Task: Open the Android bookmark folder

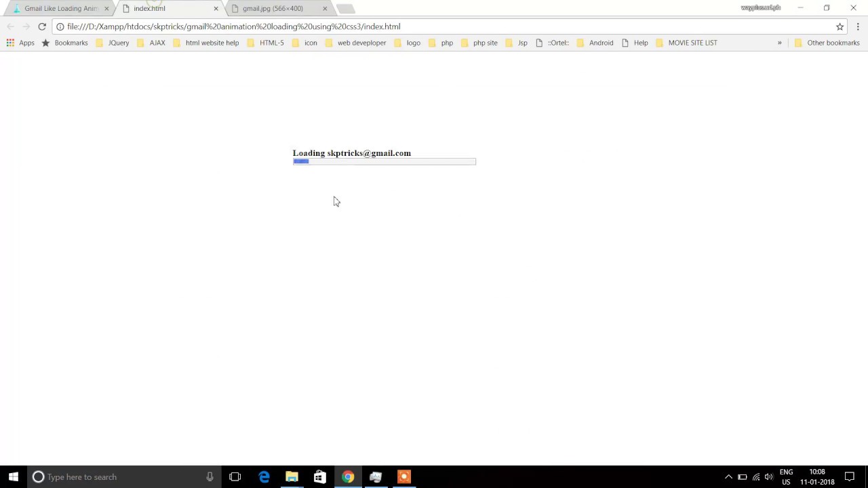Action: [595, 43]
